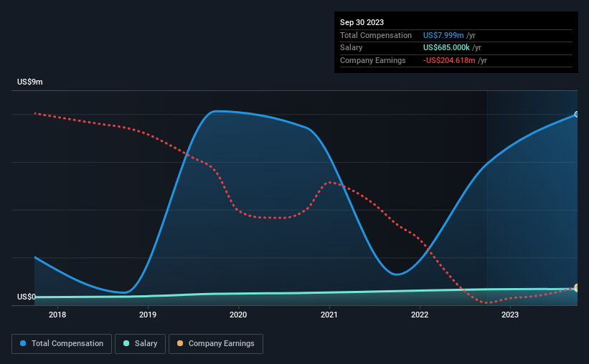Toggle the Total Compensation legend button
The width and height of the screenshot is (589, 364).
(62, 344)
